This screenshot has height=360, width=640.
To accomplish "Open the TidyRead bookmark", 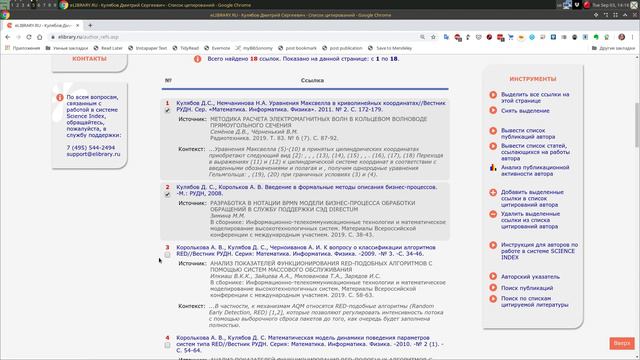I will 185,48.
